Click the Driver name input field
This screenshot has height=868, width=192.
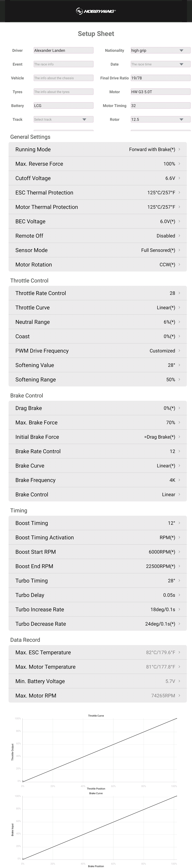63,50
